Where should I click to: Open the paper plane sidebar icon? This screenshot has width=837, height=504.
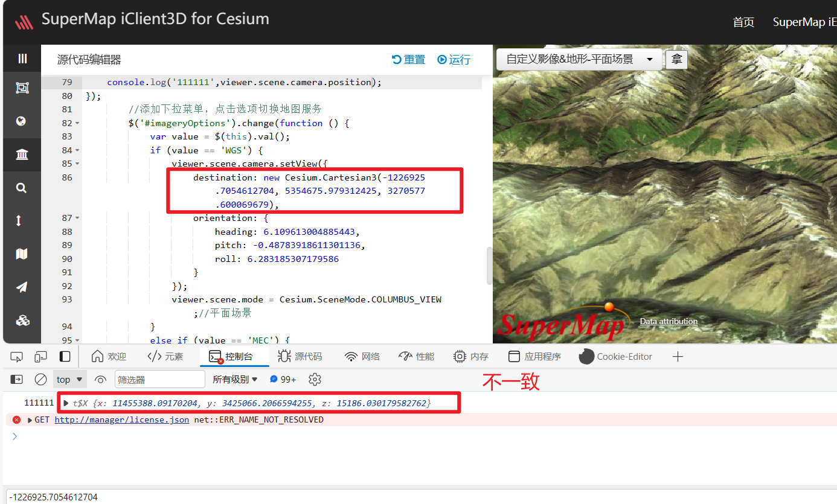pos(22,287)
